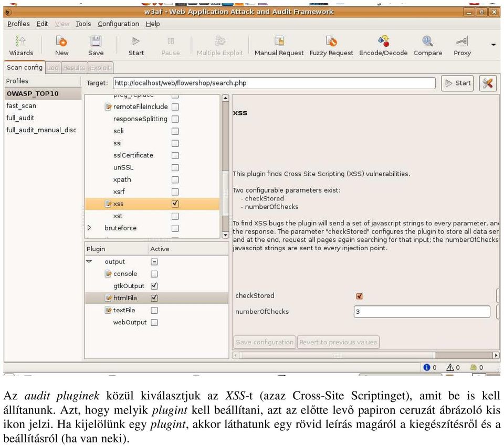
Task: Enable the bruteforce group checkbox
Action: pyautogui.click(x=175, y=228)
